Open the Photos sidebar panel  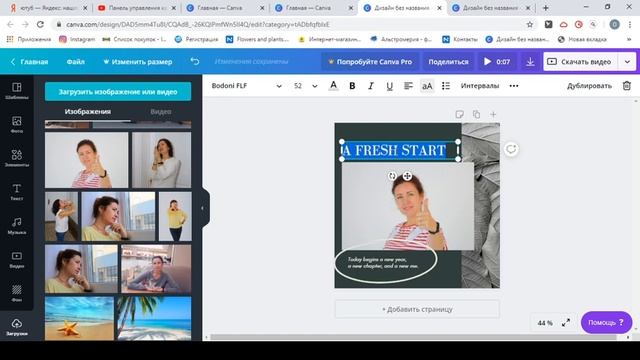coord(17,124)
